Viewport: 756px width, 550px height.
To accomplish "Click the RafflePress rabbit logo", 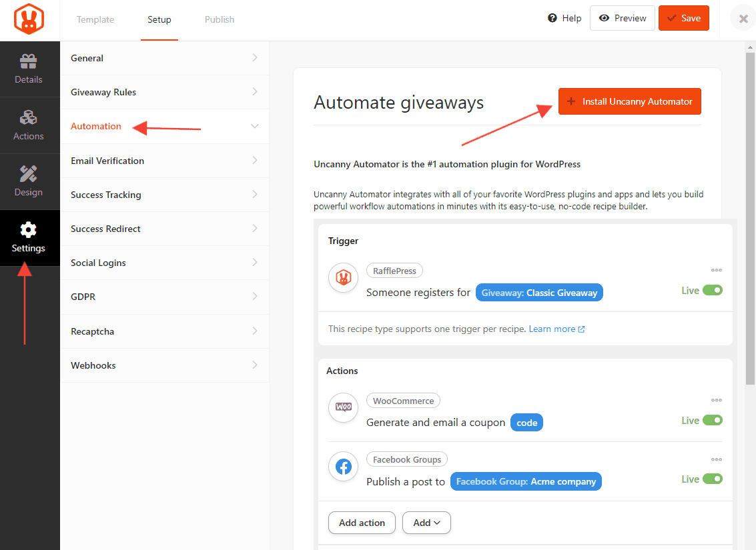I will coord(29,19).
